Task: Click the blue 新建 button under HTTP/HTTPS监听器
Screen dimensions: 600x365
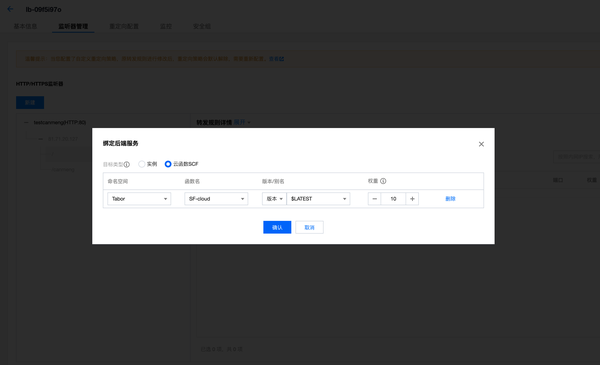Action: pyautogui.click(x=30, y=103)
